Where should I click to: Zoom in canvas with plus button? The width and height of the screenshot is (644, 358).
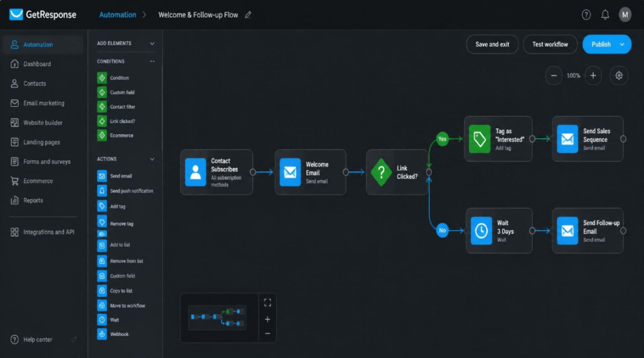pos(593,75)
